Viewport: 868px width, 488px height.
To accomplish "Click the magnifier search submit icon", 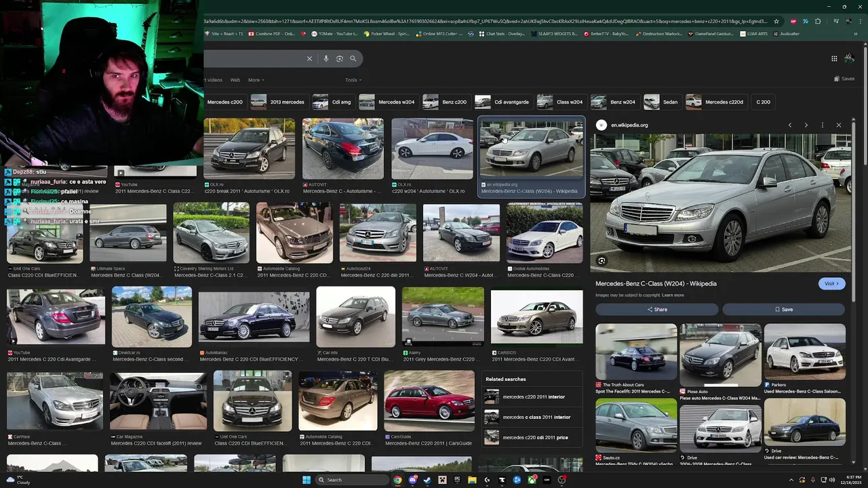I will point(353,59).
